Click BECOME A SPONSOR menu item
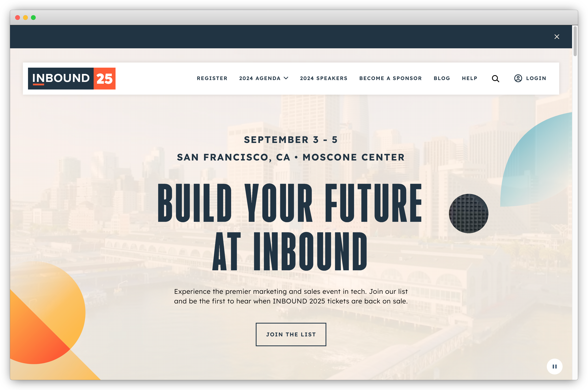This screenshot has width=588, height=390. click(391, 78)
